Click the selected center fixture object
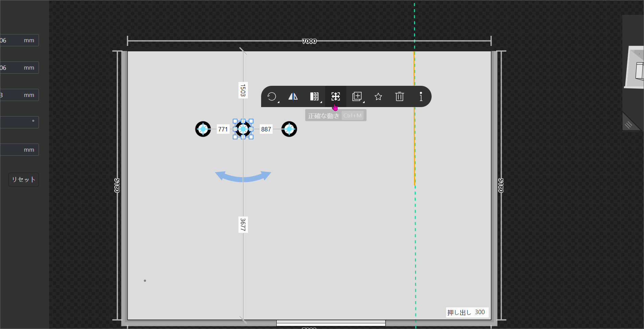Screen dimensions: 644x329 (x=243, y=129)
